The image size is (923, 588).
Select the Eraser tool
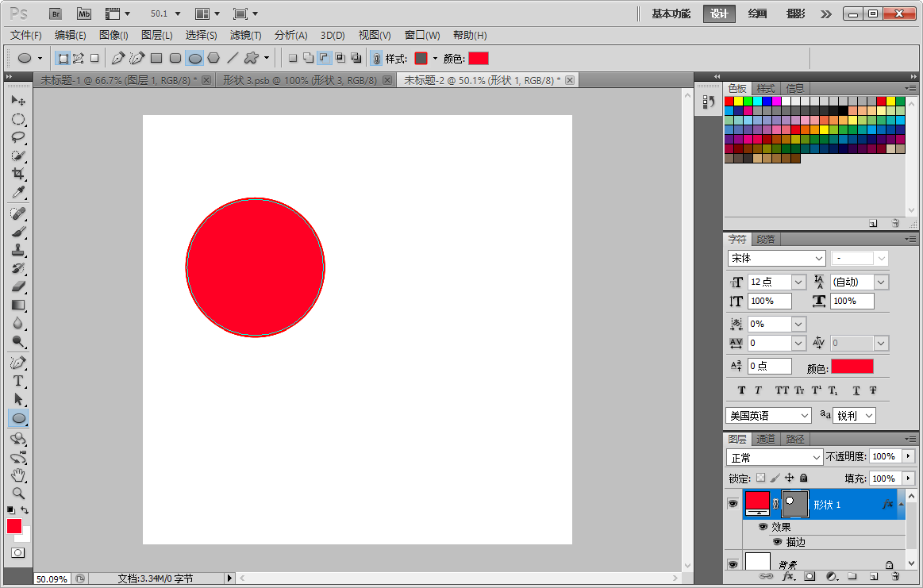point(18,286)
